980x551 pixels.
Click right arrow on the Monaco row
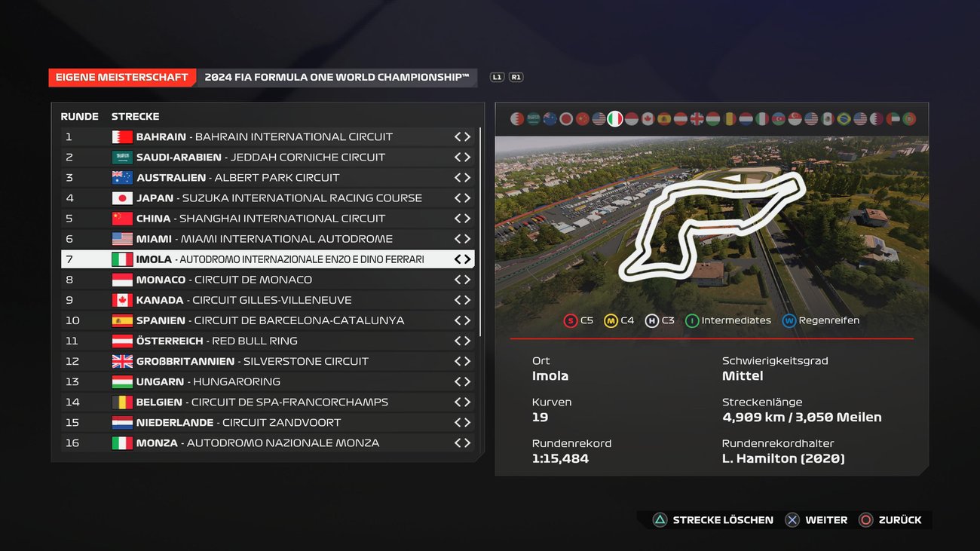click(467, 280)
